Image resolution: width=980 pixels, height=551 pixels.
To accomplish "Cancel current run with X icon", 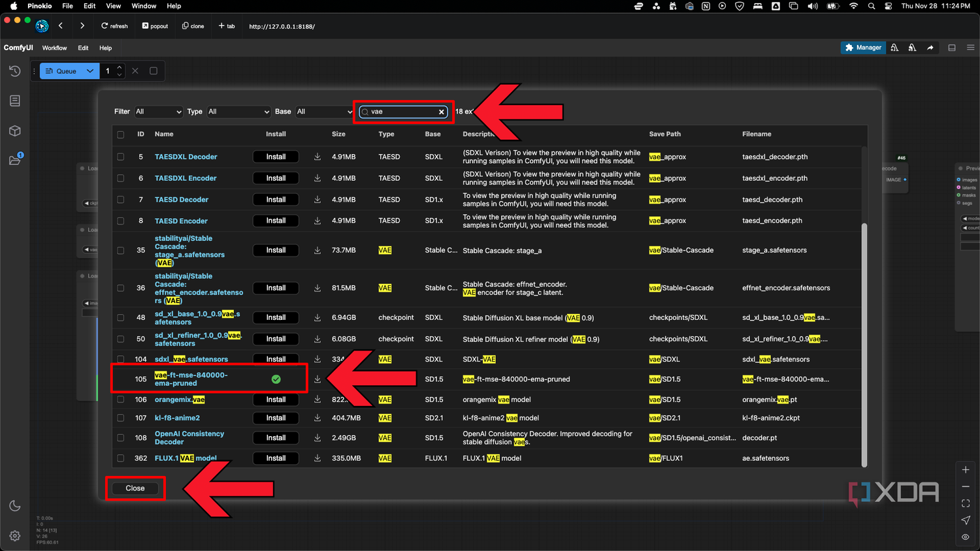I will coord(135,71).
